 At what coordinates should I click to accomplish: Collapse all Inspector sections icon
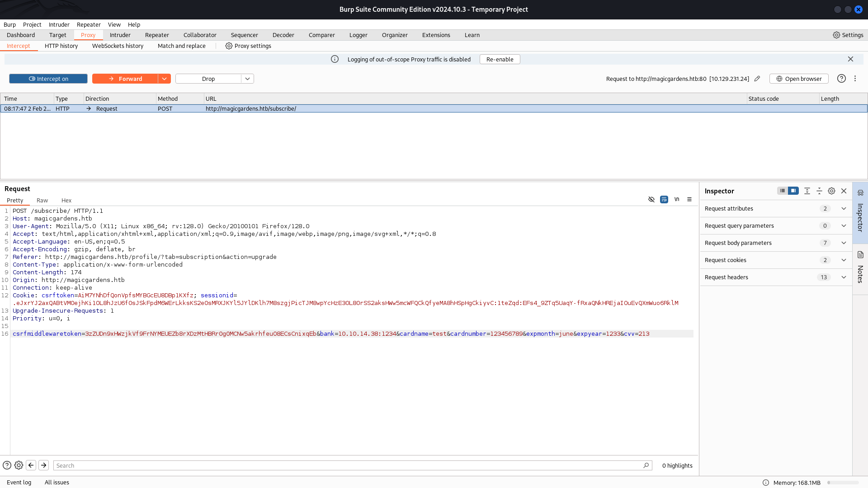tap(819, 191)
